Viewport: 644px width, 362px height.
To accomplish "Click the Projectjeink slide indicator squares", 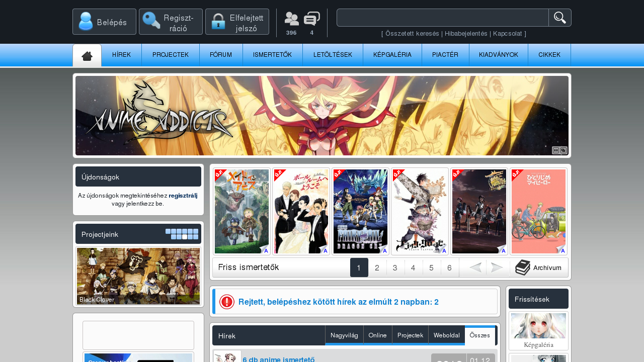I will point(182,234).
